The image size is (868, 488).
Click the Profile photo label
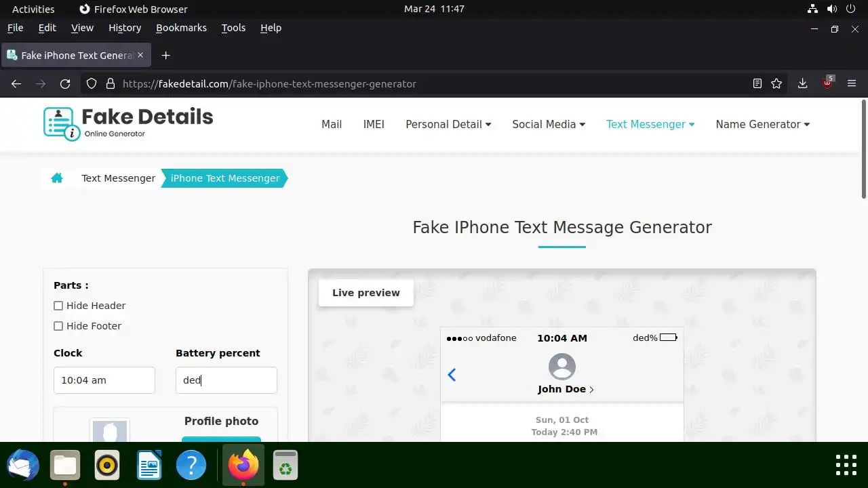pyautogui.click(x=221, y=421)
